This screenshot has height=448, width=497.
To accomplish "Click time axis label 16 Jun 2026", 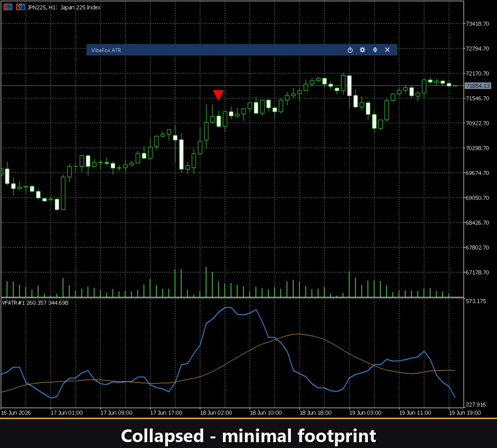I will (x=16, y=413).
